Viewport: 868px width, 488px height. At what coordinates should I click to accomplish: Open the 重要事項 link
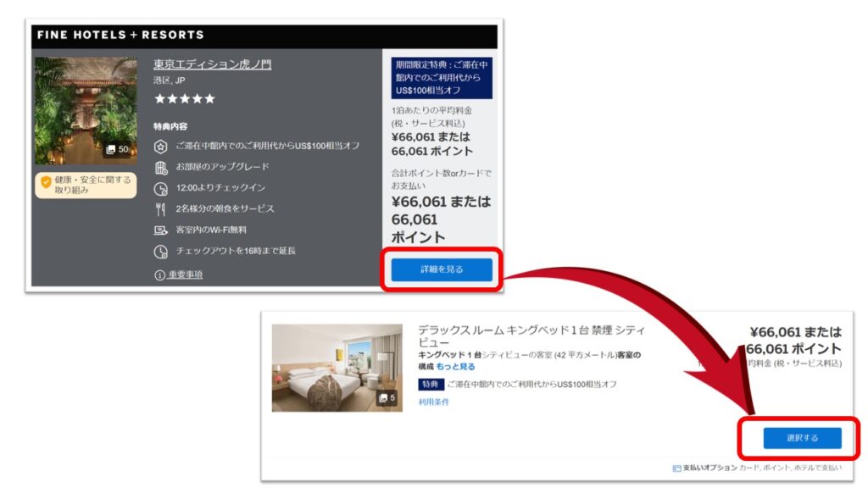(x=185, y=274)
